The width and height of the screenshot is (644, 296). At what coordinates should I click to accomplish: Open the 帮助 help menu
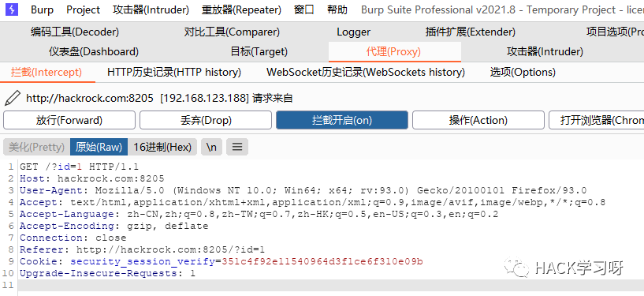click(x=337, y=9)
